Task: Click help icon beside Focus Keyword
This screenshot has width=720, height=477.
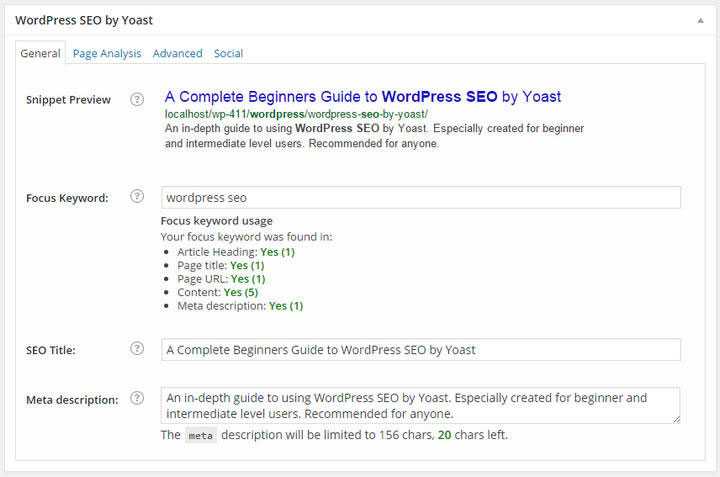Action: point(138,197)
